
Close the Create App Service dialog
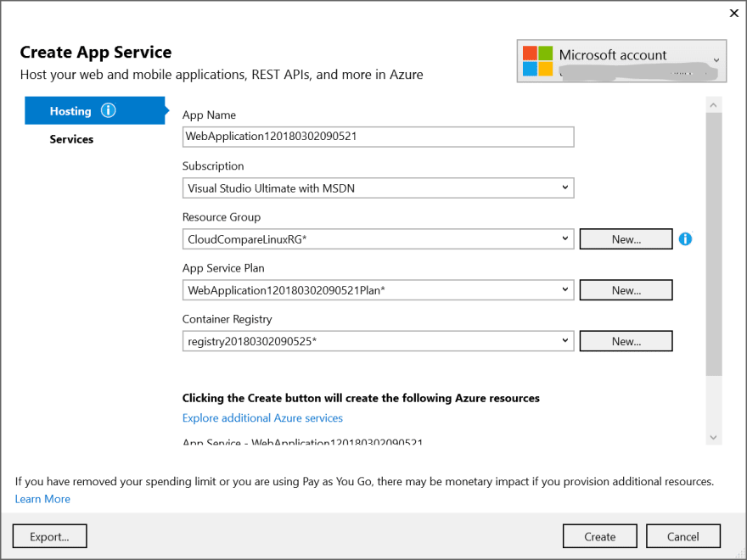(734, 14)
